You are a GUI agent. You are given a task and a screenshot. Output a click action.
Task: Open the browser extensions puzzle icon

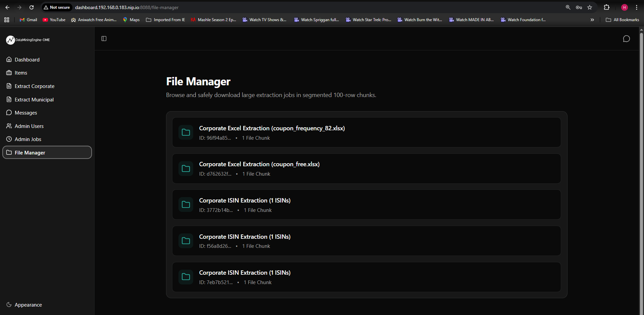(x=606, y=7)
